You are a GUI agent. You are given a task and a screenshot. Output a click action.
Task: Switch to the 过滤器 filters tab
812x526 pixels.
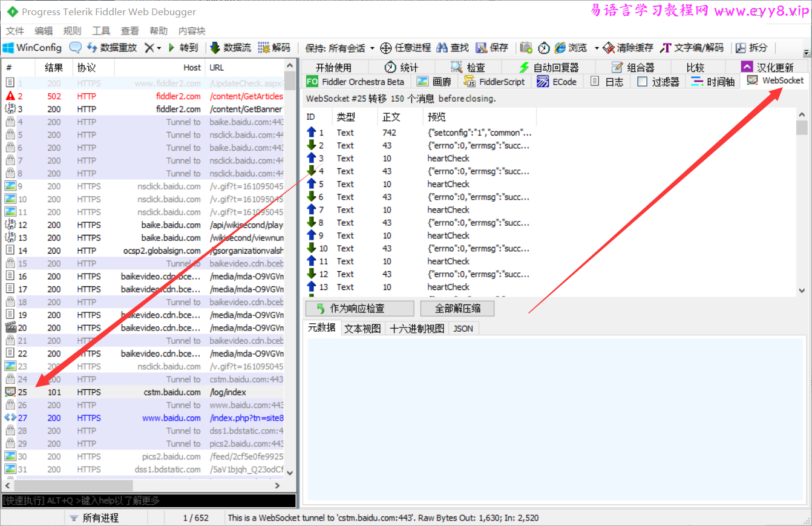click(x=658, y=82)
